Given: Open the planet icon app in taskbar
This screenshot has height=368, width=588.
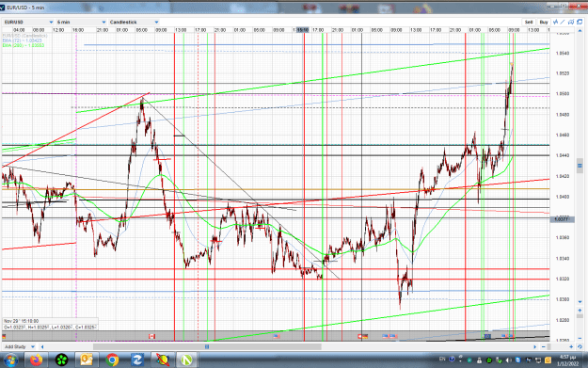Looking at the screenshot, I should click(162, 360).
